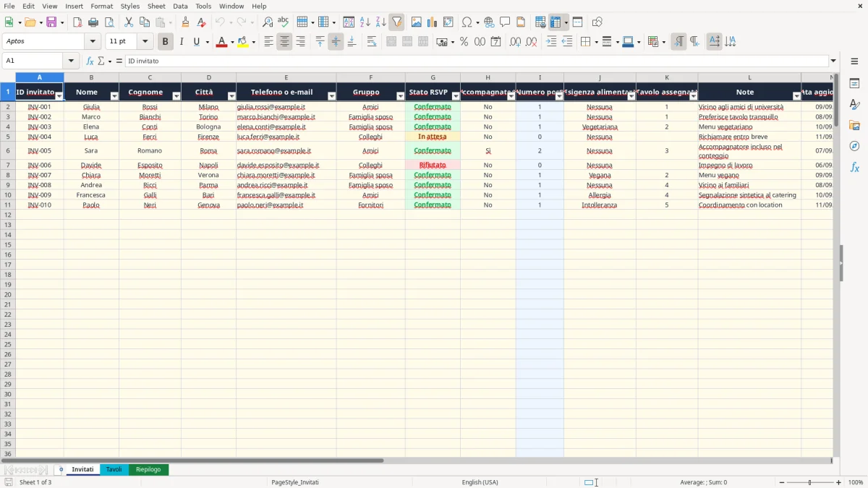Open the Format menu
The image size is (868, 488).
click(101, 6)
